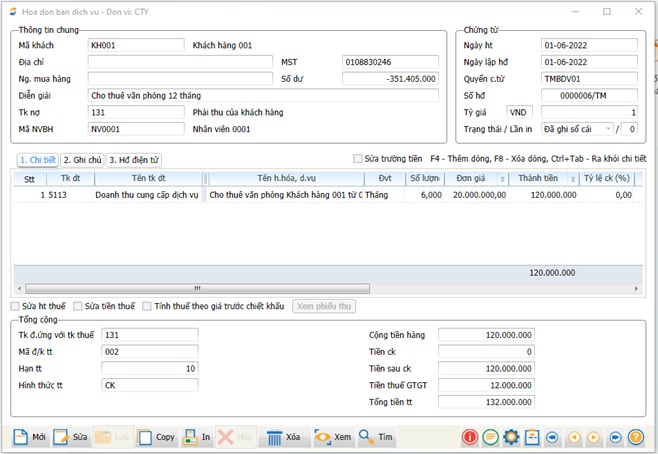Switch to the 2. Ghi chú tab
The width and height of the screenshot is (658, 454).
coord(82,160)
